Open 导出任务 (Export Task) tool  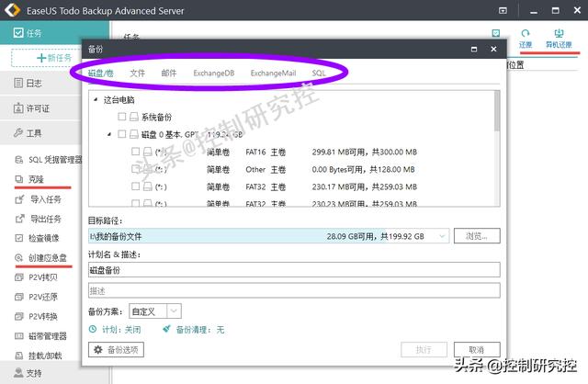click(38, 219)
